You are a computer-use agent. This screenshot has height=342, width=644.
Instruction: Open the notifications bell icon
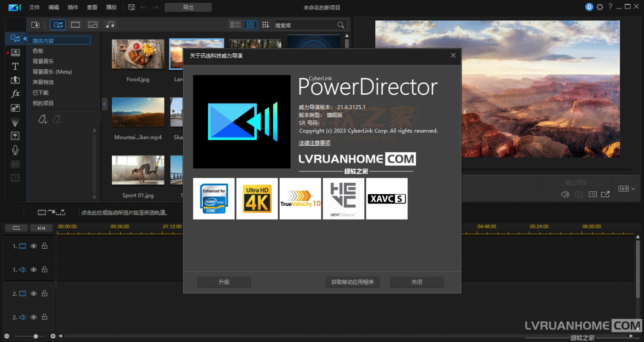589,7
